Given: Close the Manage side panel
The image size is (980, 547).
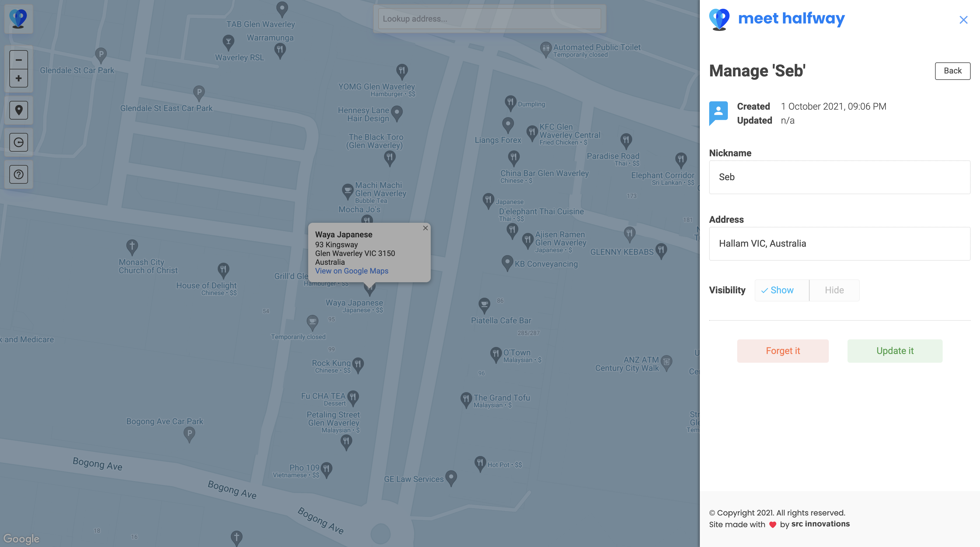Looking at the screenshot, I should pos(963,20).
